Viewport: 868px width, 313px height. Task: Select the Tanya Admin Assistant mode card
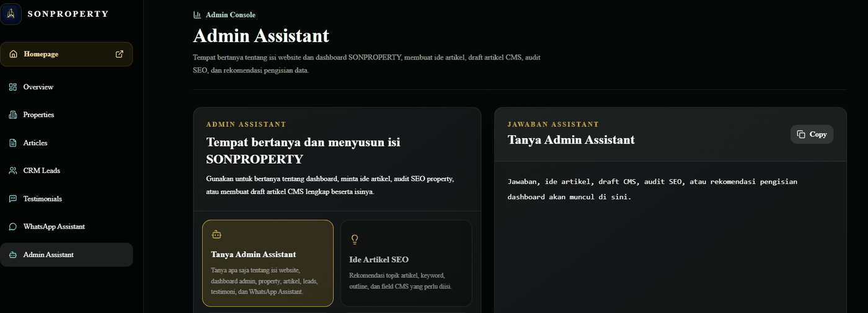(x=268, y=263)
